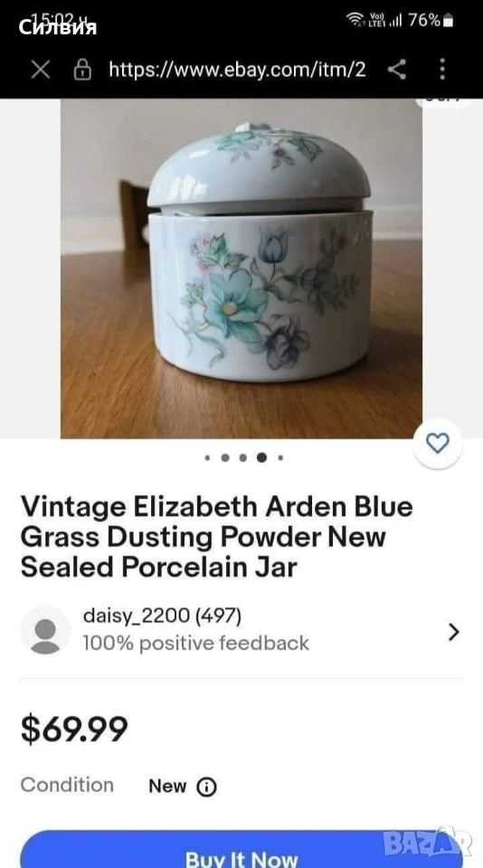Tap the porcelain jar product photo
483x868 pixels.
coord(241,269)
